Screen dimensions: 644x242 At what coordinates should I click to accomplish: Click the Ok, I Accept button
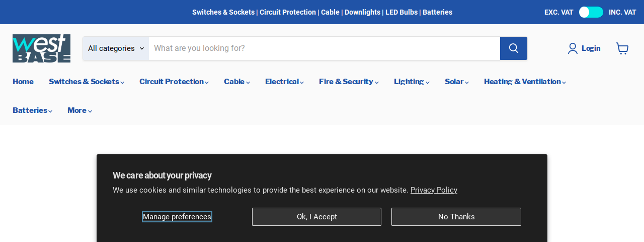(x=316, y=217)
